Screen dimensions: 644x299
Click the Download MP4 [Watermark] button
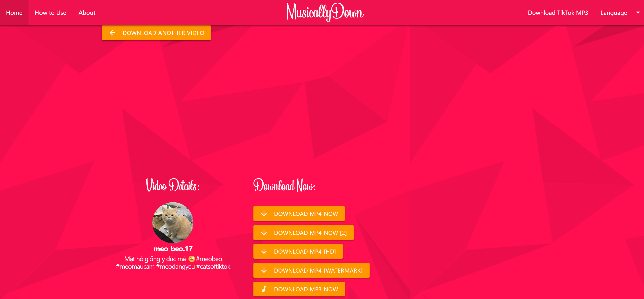[308, 270]
